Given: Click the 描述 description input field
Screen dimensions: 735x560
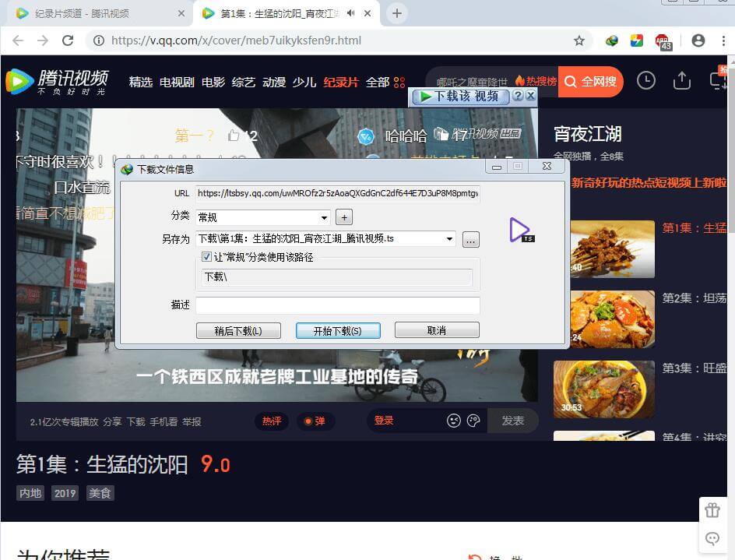Looking at the screenshot, I should click(x=337, y=305).
